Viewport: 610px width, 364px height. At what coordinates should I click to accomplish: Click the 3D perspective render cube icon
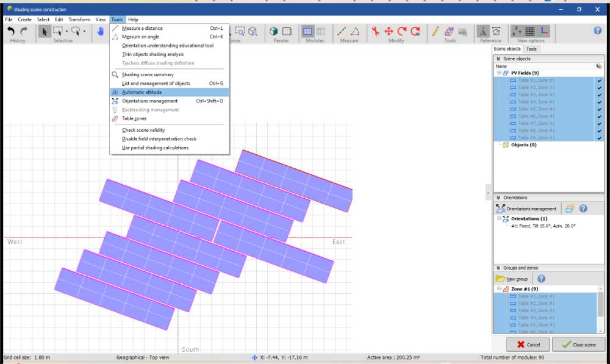tap(274, 32)
